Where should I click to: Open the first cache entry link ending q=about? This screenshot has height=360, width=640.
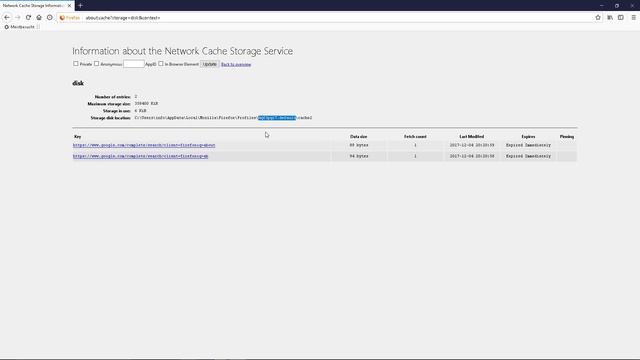coord(144,145)
